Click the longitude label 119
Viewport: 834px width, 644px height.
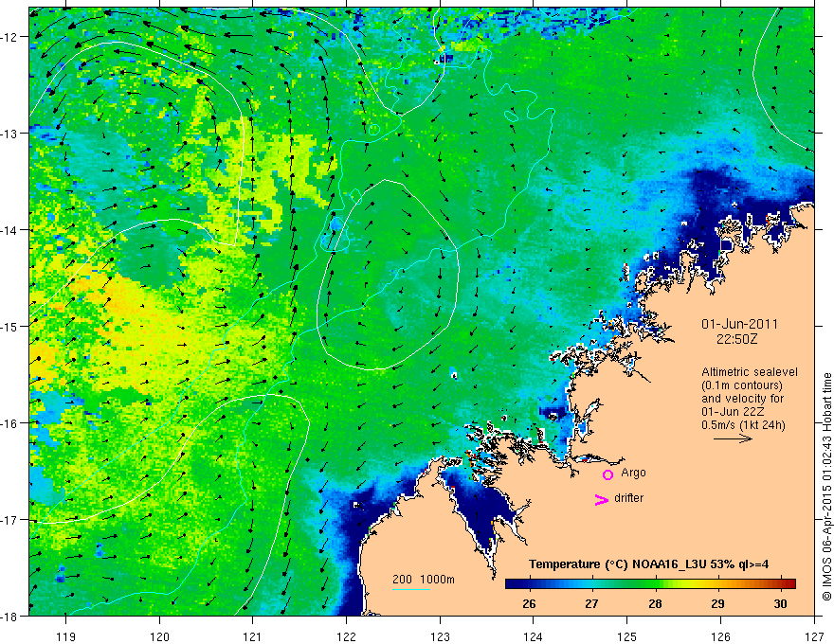66,636
